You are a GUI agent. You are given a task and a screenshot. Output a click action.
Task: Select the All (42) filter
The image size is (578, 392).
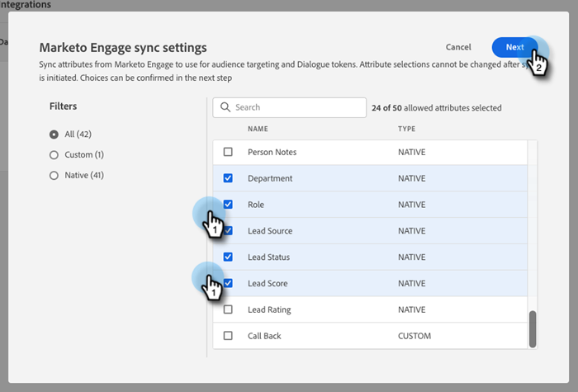click(54, 134)
